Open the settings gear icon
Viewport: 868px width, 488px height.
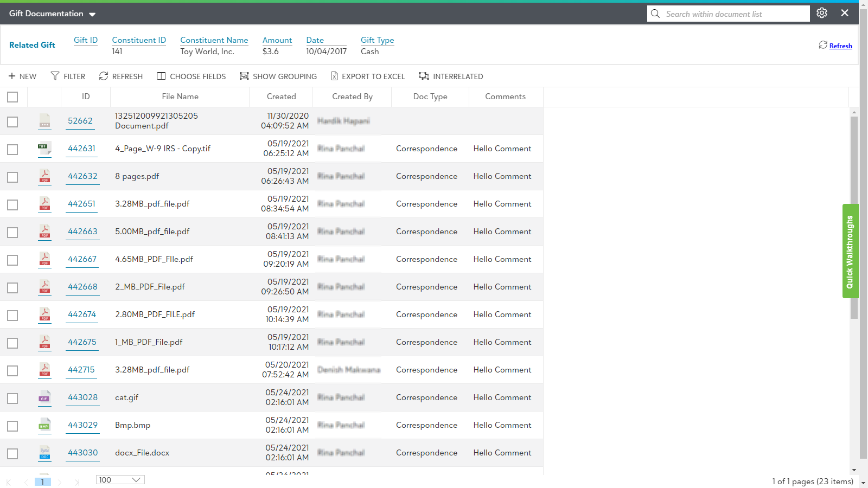click(x=822, y=13)
